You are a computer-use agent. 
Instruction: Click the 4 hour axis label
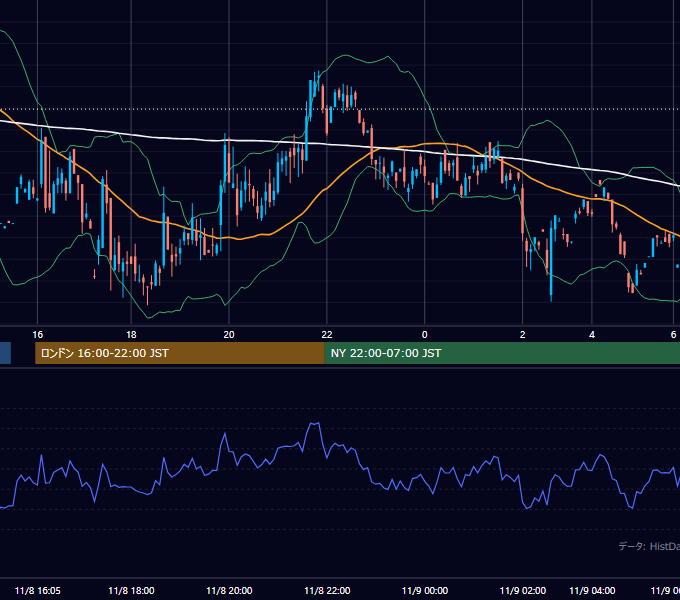592,335
